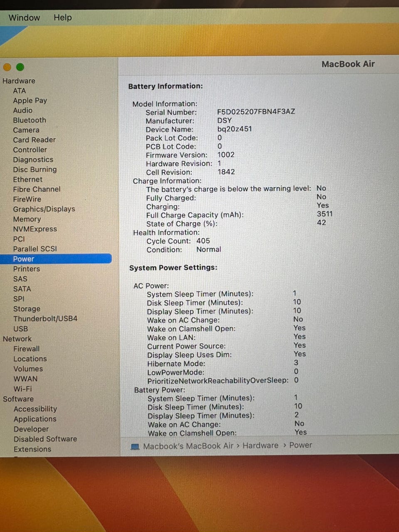The height and width of the screenshot is (532, 399).
Task: Select NVMExpress in the sidebar
Action: pyautogui.click(x=35, y=229)
